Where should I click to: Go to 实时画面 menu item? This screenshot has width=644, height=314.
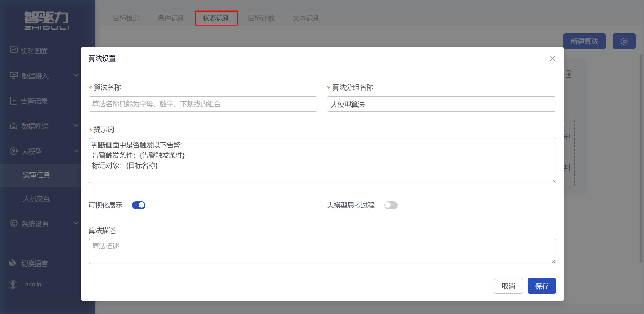(x=34, y=51)
